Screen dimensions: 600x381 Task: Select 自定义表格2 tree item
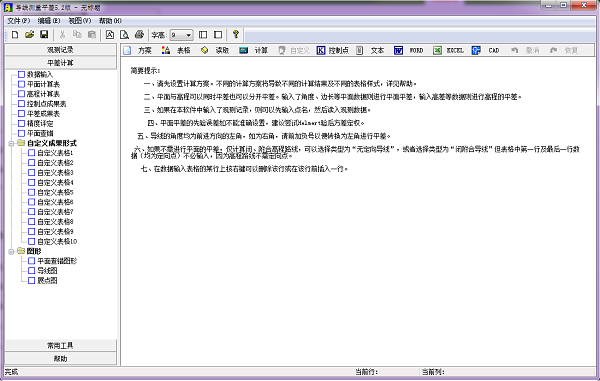coord(55,163)
